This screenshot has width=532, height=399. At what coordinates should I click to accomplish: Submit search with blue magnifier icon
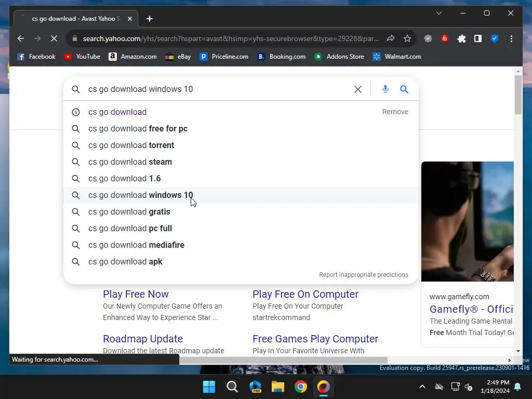[404, 89]
